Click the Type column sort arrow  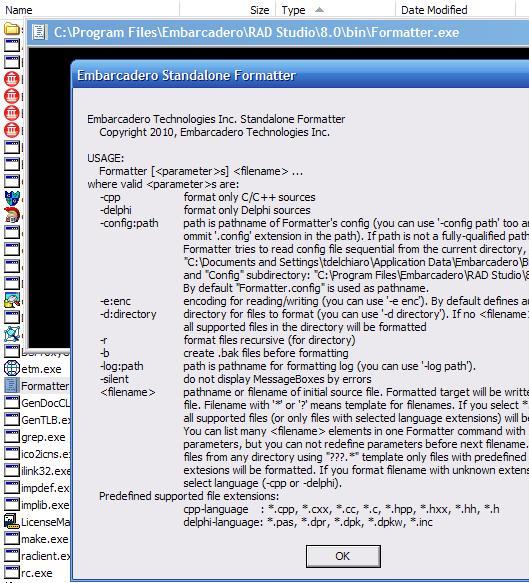(x=319, y=10)
